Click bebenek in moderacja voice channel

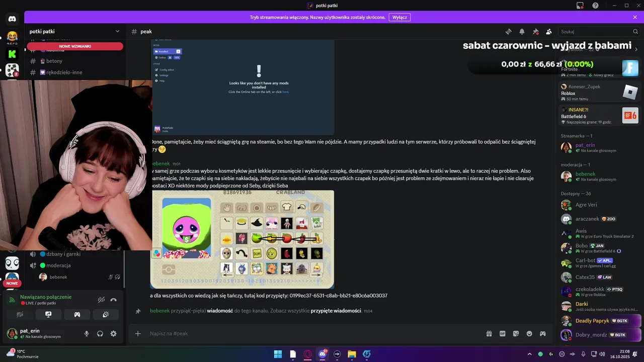pyautogui.click(x=79, y=277)
